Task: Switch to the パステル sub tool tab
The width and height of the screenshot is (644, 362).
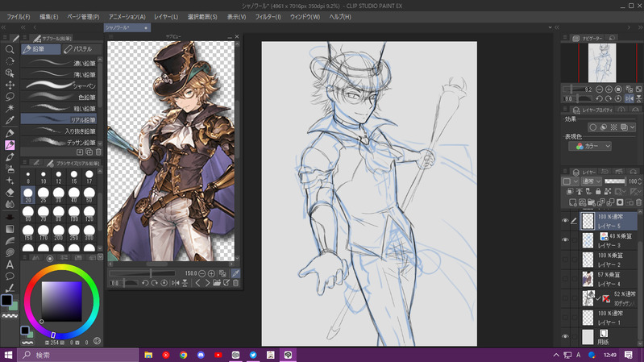Action: pos(81,49)
